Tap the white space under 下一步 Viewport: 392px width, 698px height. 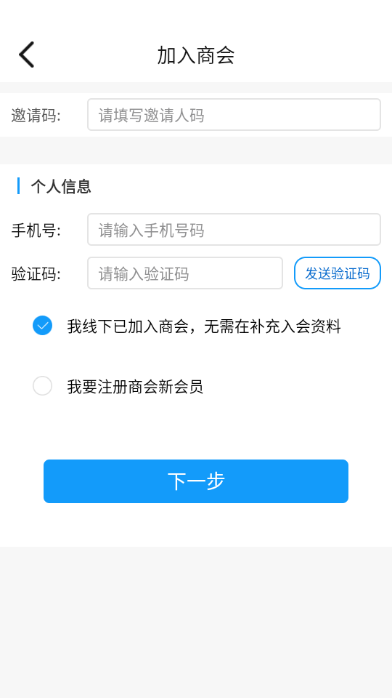click(196, 525)
